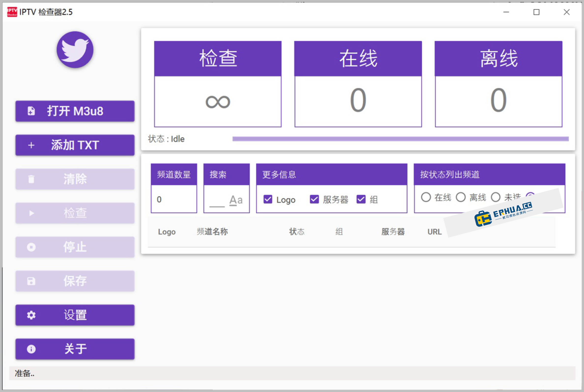Close the IPTV 检查器 window
This screenshot has width=584, height=392.
pos(567,12)
